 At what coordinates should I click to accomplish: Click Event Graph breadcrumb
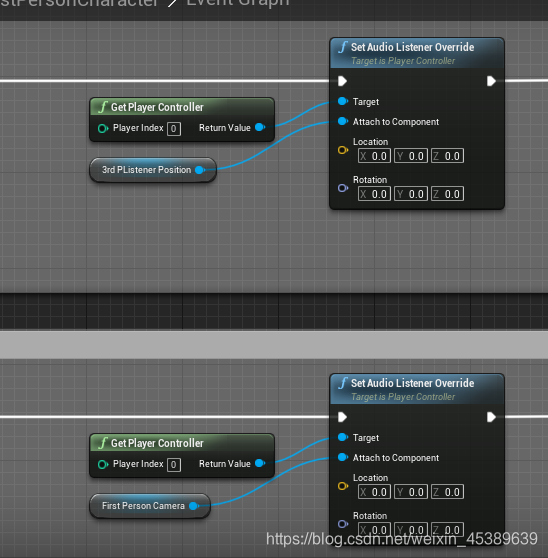(x=238, y=3)
